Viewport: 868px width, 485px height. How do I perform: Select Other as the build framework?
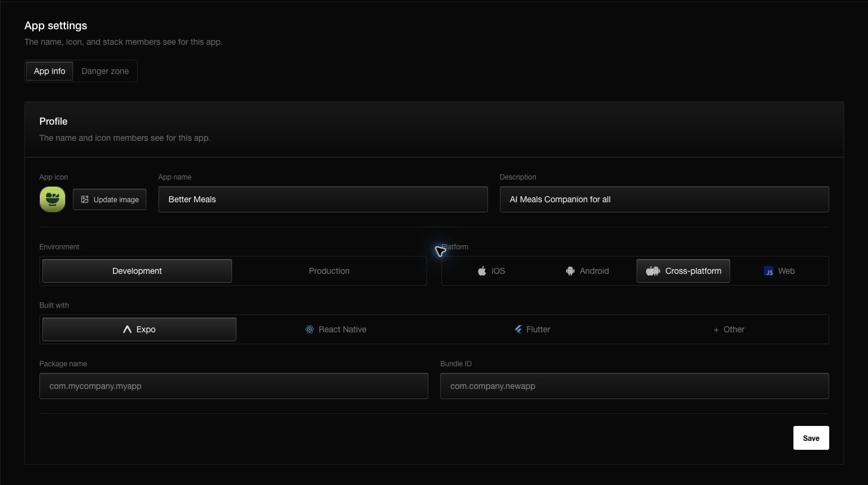(x=729, y=329)
